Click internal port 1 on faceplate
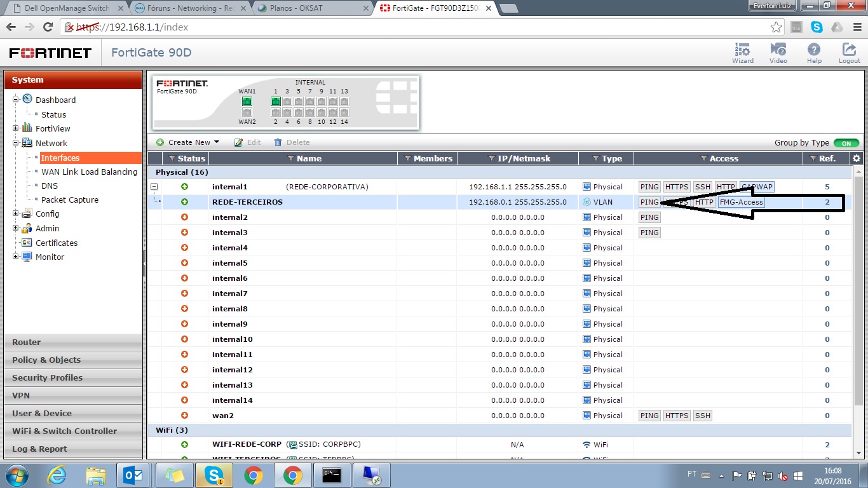868x488 pixels. click(276, 102)
